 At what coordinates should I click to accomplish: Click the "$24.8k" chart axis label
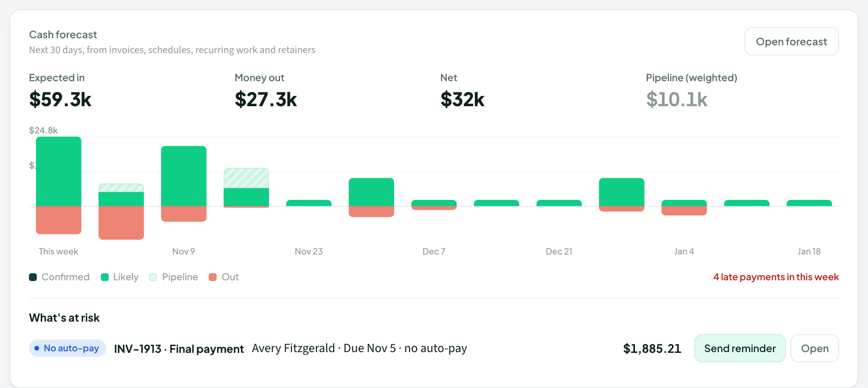coord(43,130)
